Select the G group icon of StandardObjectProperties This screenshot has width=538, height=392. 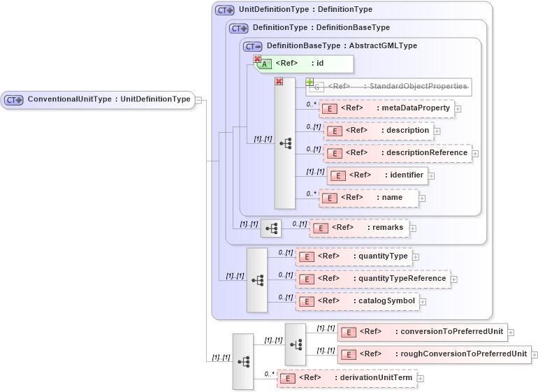[317, 87]
